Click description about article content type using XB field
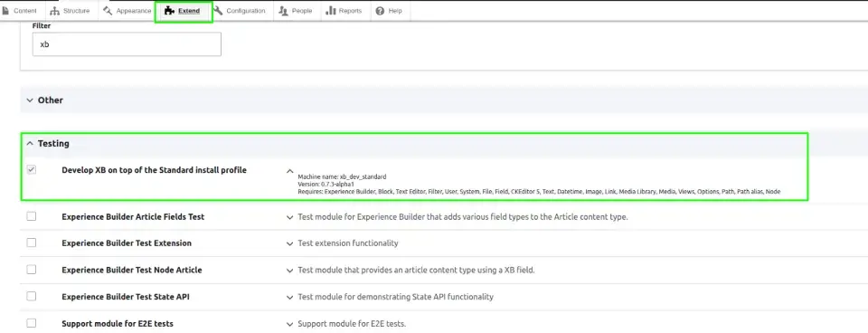868x333 pixels. pos(416,270)
